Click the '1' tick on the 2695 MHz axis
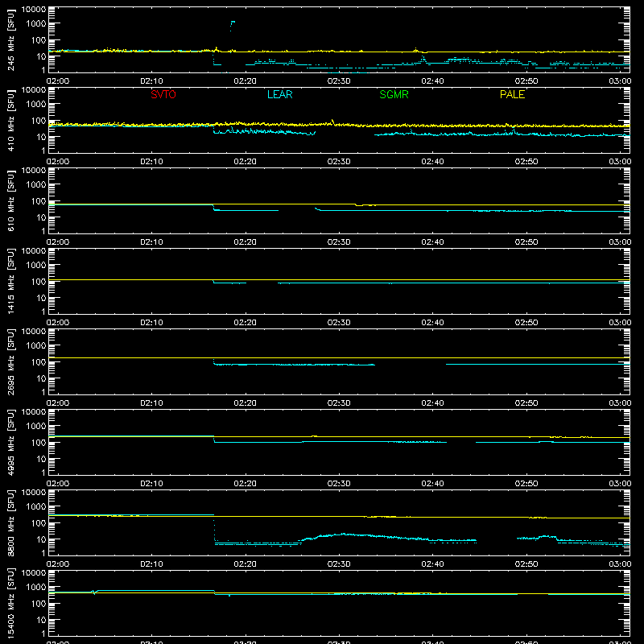Viewport: 644px width, 644px height. tap(43, 392)
